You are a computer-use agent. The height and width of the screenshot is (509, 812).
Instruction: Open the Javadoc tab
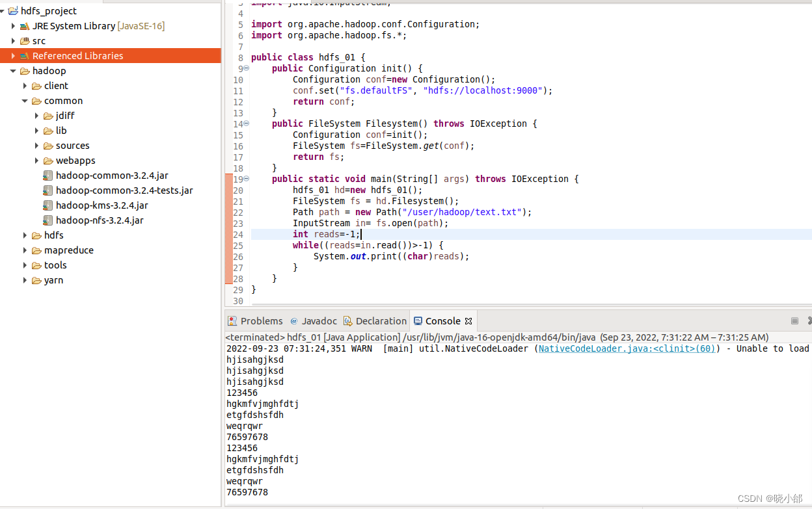coord(319,320)
